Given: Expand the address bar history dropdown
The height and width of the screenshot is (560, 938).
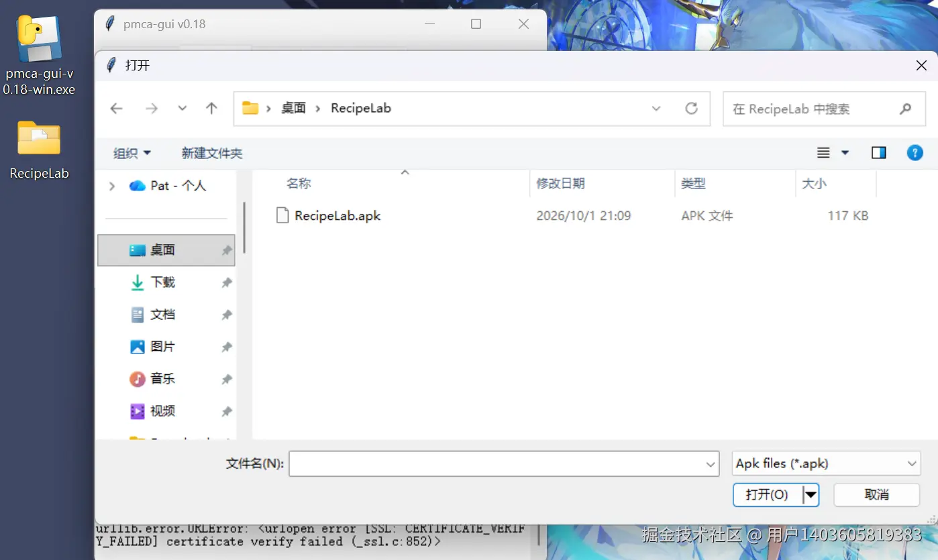Looking at the screenshot, I should pos(656,109).
